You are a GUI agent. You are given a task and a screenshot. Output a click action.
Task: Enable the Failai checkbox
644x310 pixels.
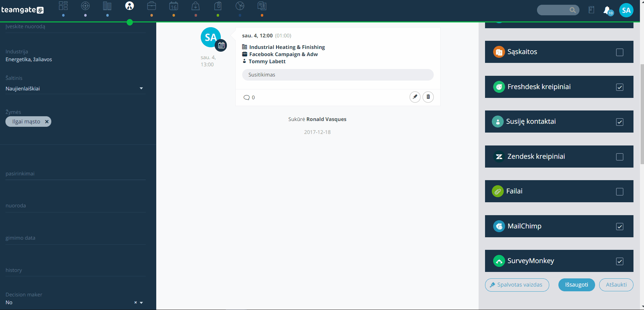pos(620,192)
